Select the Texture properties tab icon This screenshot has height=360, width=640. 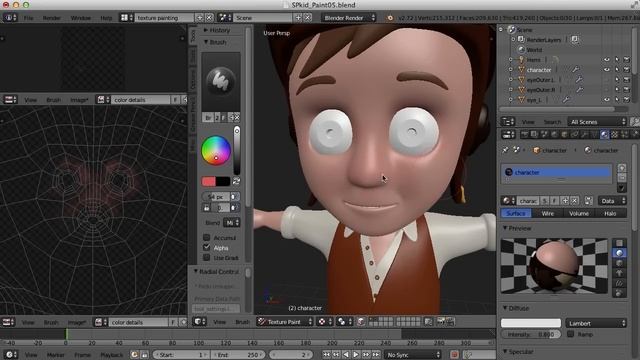point(614,134)
